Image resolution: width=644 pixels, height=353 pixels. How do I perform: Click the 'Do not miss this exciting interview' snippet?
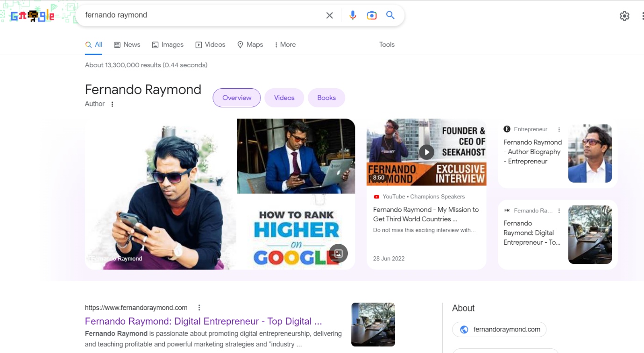coord(425,230)
